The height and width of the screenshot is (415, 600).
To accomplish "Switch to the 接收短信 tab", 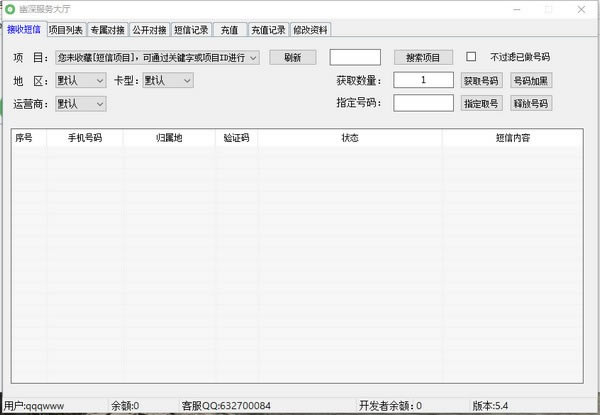I will pos(24,29).
